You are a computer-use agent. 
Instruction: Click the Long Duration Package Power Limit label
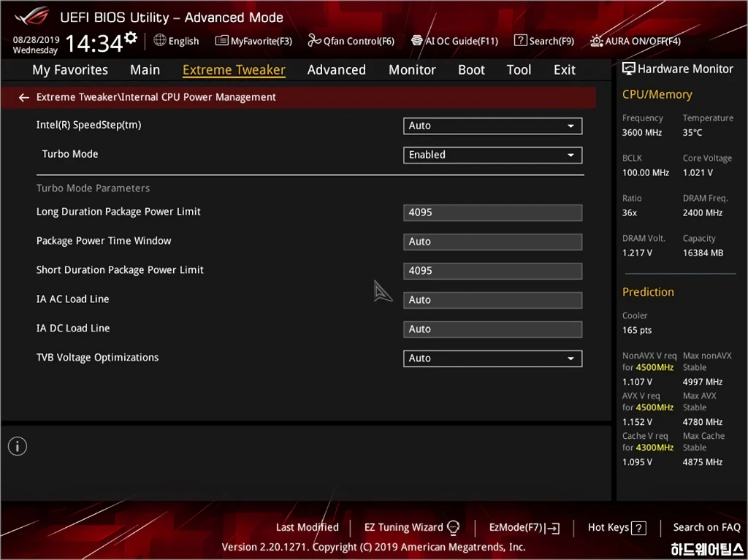[118, 212]
